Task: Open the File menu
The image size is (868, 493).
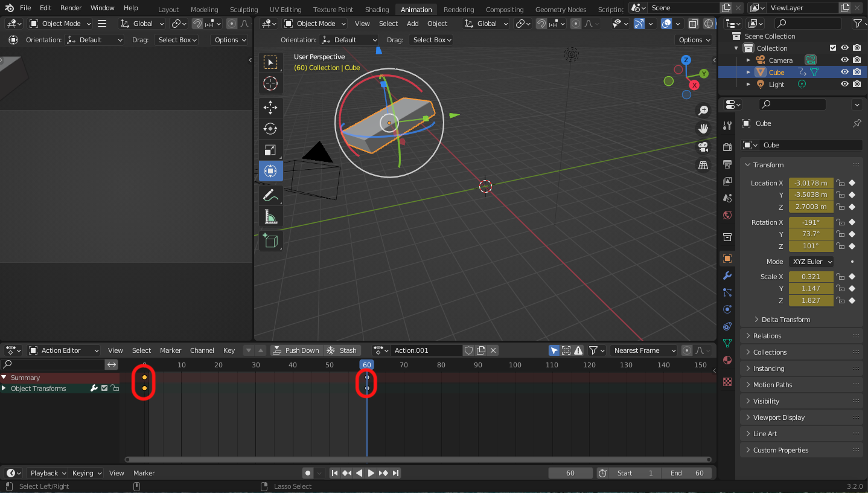Action: click(x=25, y=8)
